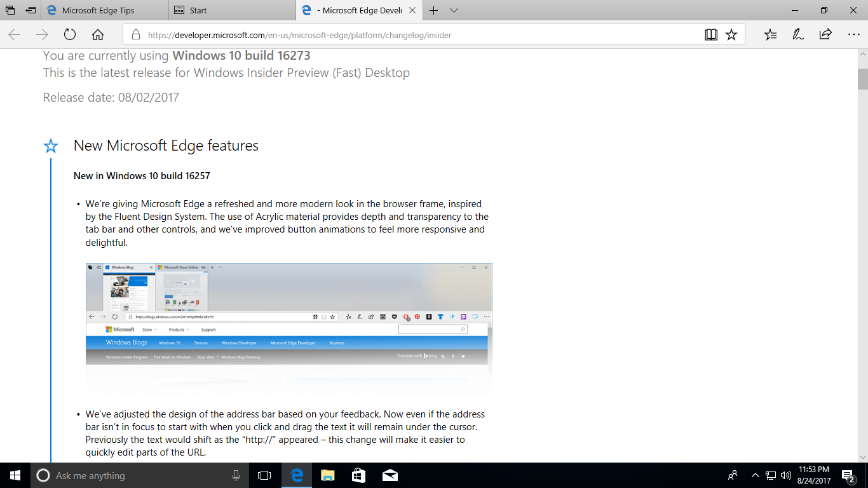The width and height of the screenshot is (868, 488).
Task: Go forward arrow button
Action: (x=42, y=35)
